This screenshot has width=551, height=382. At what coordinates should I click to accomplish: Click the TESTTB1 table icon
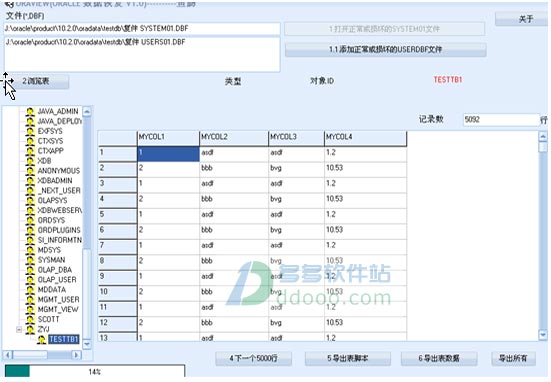pos(41,339)
